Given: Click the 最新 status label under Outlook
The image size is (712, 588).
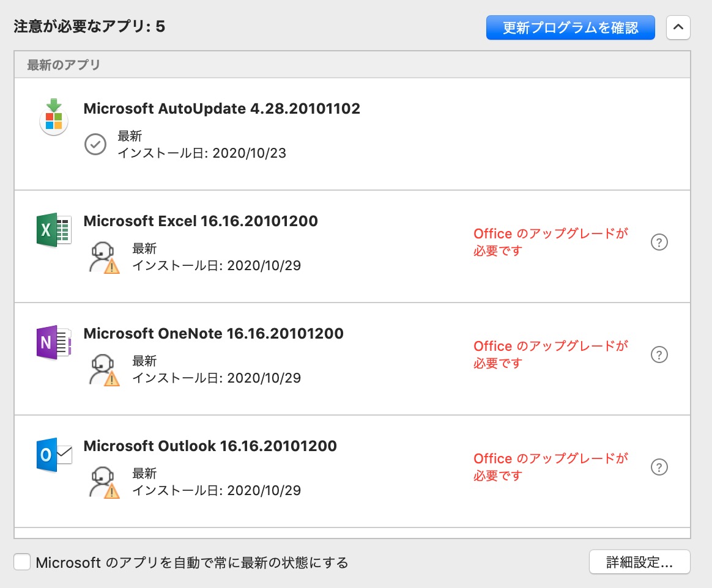Looking at the screenshot, I should 144,473.
